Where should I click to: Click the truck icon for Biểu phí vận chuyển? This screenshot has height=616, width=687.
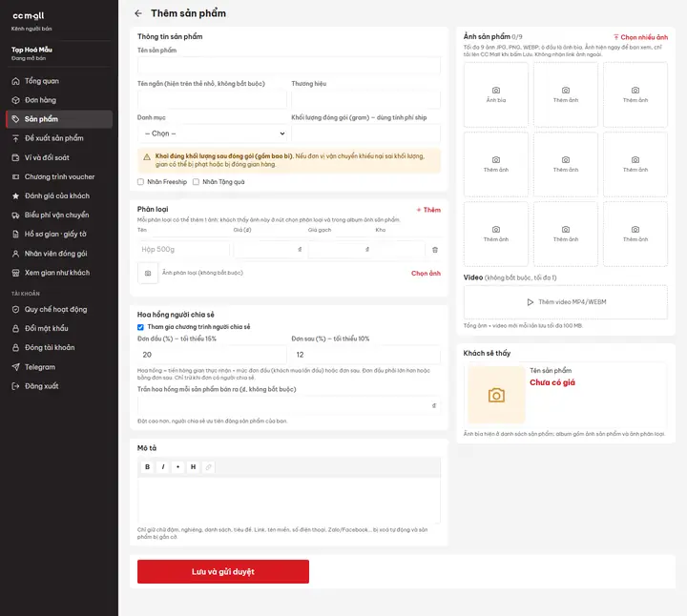click(16, 215)
